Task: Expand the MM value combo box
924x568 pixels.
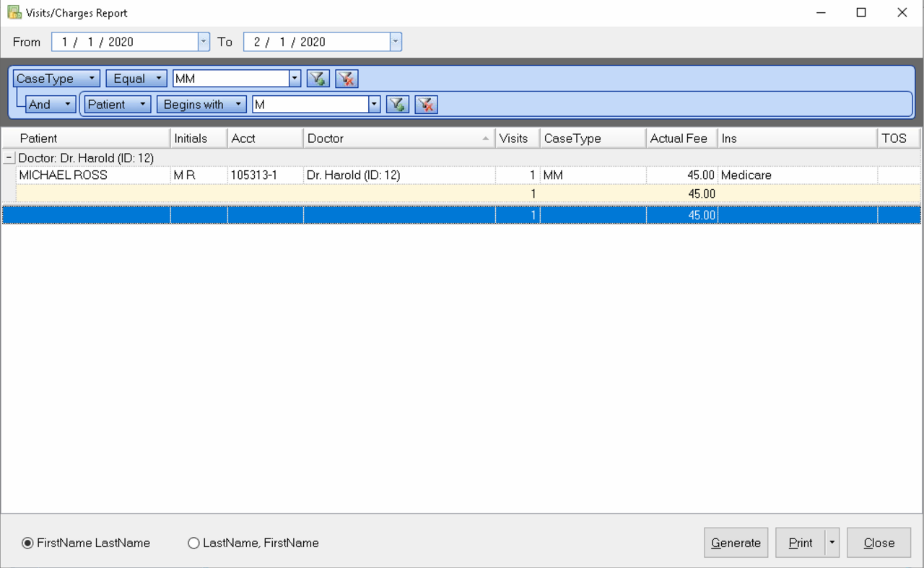Action: (x=295, y=78)
